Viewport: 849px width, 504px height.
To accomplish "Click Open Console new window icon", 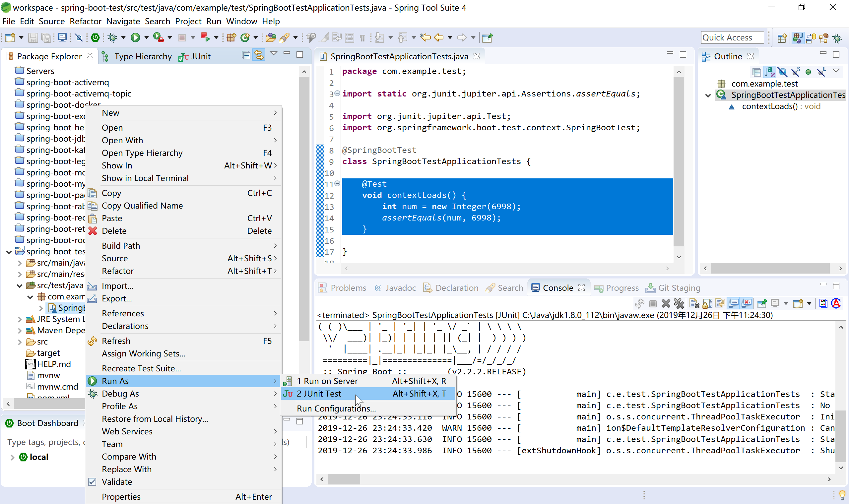I will point(798,303).
